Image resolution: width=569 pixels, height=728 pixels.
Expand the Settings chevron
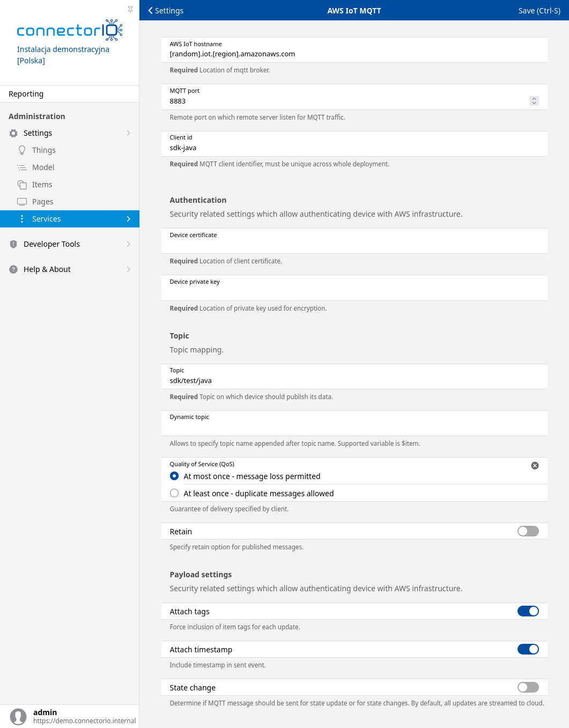[x=129, y=133]
